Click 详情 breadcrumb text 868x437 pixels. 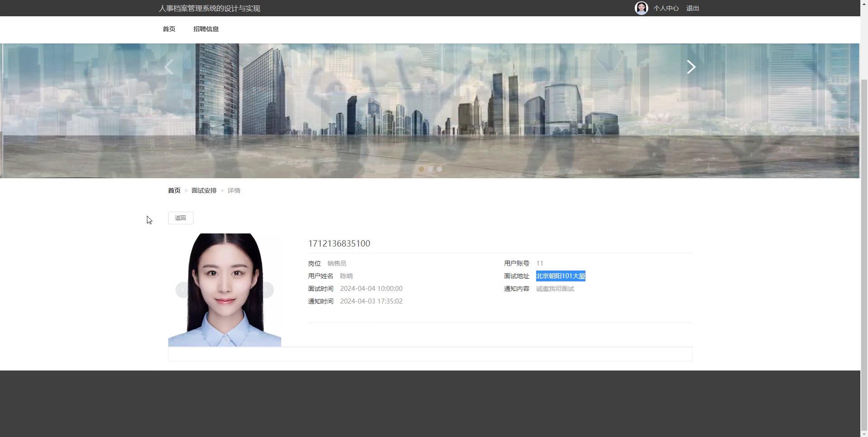[x=234, y=190]
